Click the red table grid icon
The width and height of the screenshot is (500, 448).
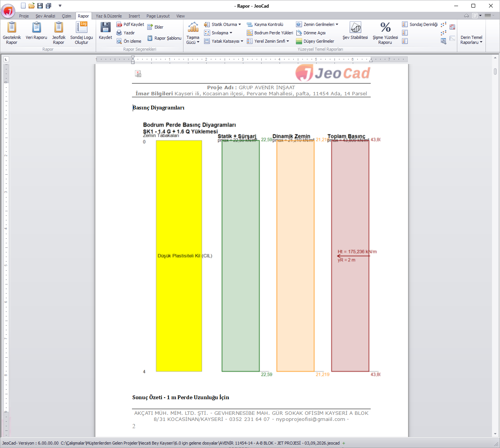pyautogui.click(x=452, y=27)
